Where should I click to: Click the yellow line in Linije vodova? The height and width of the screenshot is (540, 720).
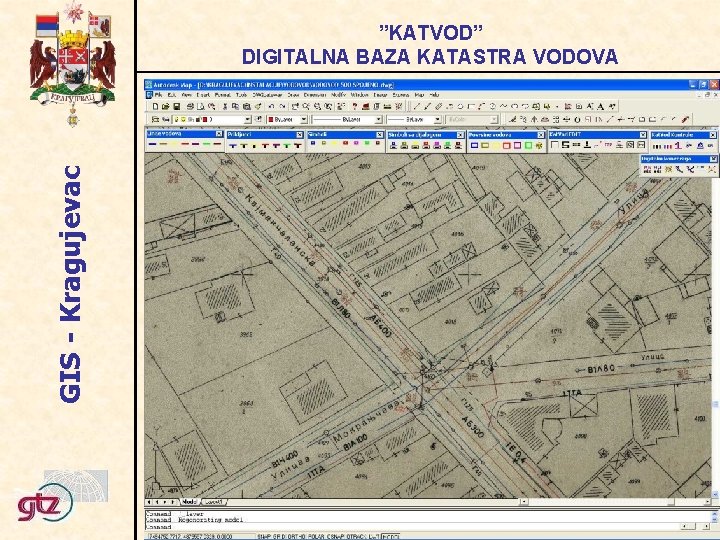pos(174,145)
